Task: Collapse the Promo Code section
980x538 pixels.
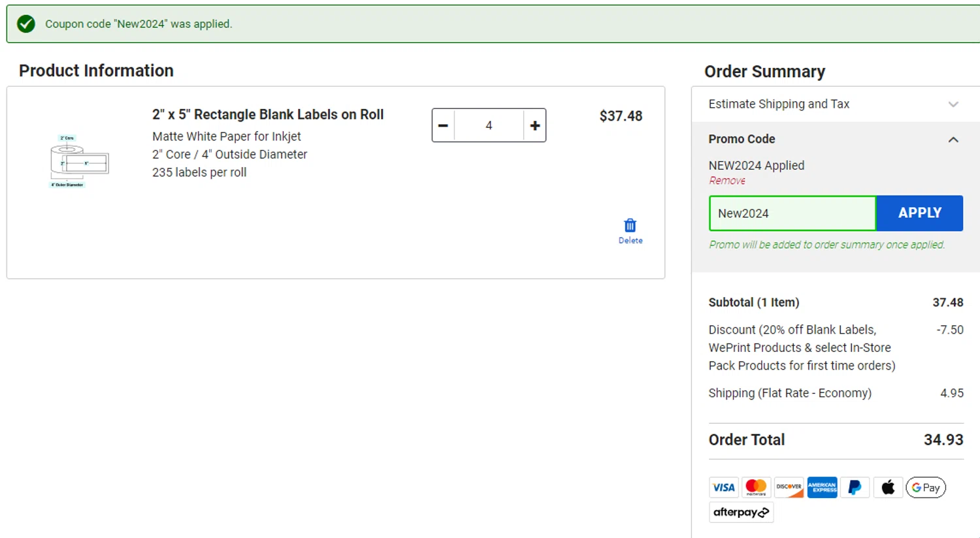Action: (x=953, y=140)
